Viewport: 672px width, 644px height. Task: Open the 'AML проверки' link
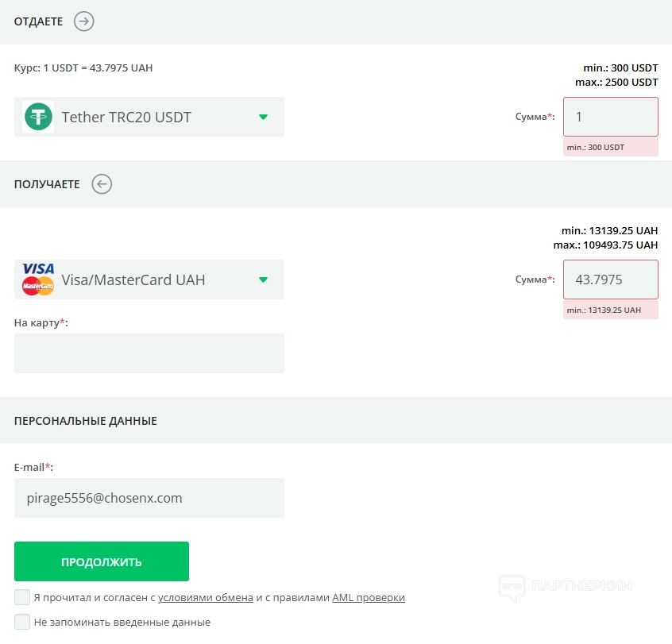[x=369, y=598]
